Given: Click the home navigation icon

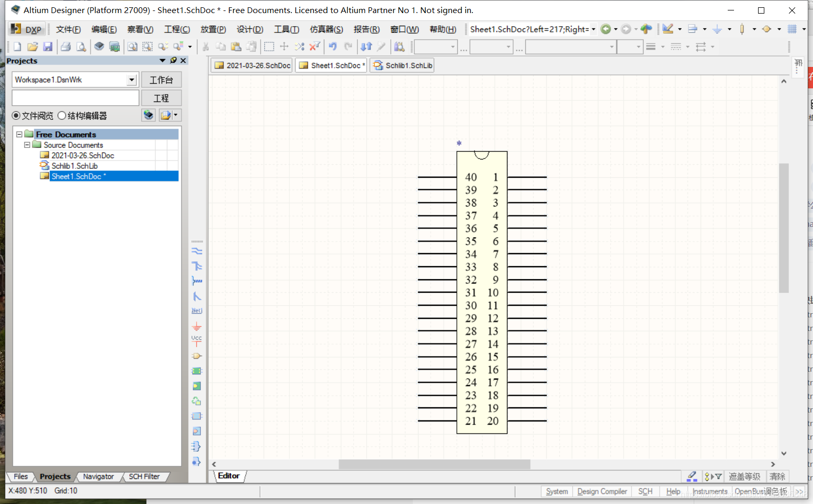Looking at the screenshot, I should pos(646,29).
